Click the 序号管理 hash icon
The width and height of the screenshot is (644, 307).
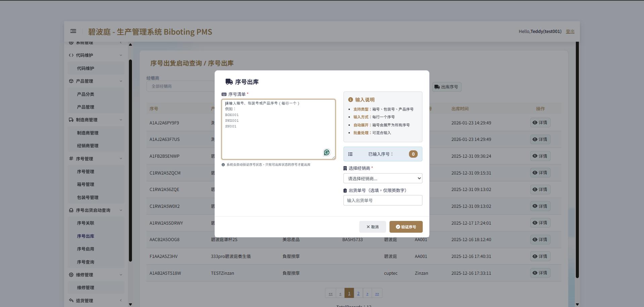71,159
